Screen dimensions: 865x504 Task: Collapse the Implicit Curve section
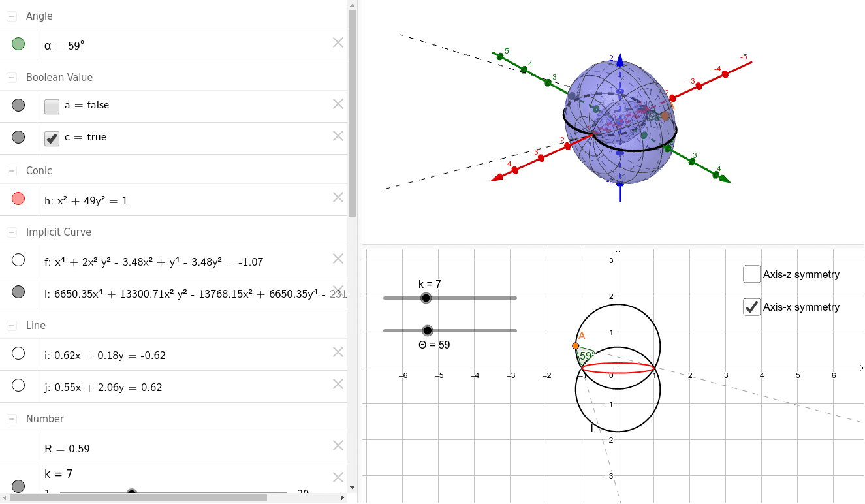point(12,232)
